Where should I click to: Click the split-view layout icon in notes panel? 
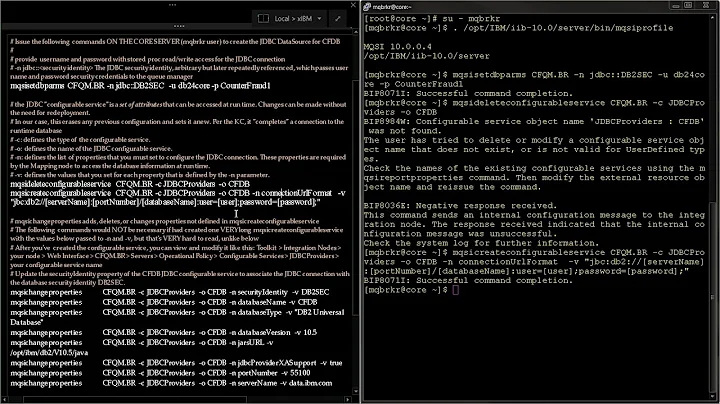[x=263, y=18]
